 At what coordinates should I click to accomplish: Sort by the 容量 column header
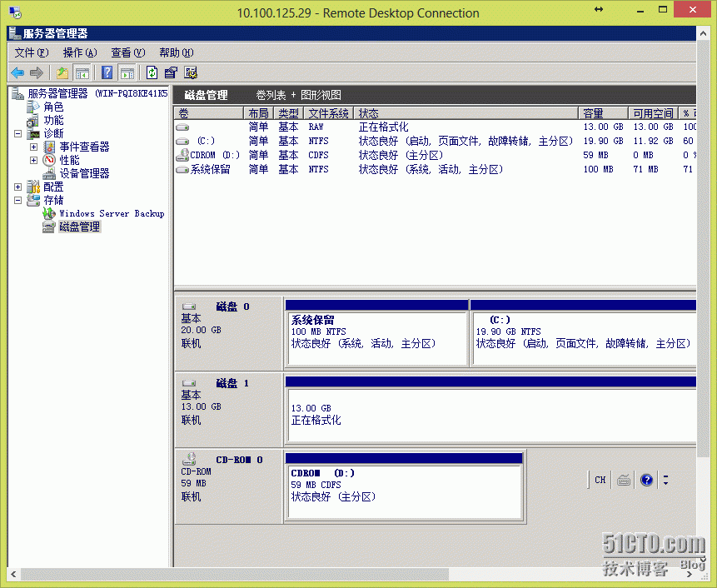604,113
